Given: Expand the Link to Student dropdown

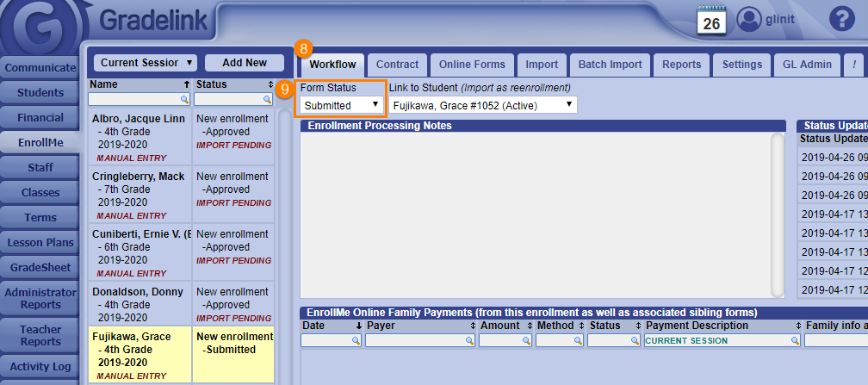Looking at the screenshot, I should click(482, 105).
